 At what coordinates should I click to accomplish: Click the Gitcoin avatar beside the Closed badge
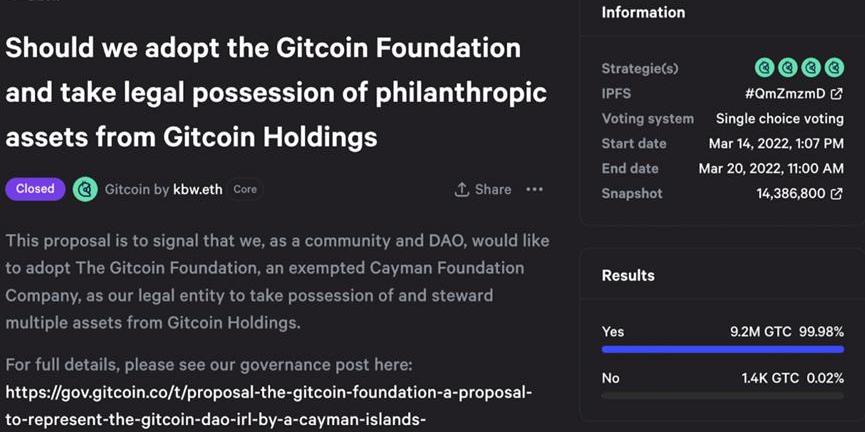click(86, 189)
